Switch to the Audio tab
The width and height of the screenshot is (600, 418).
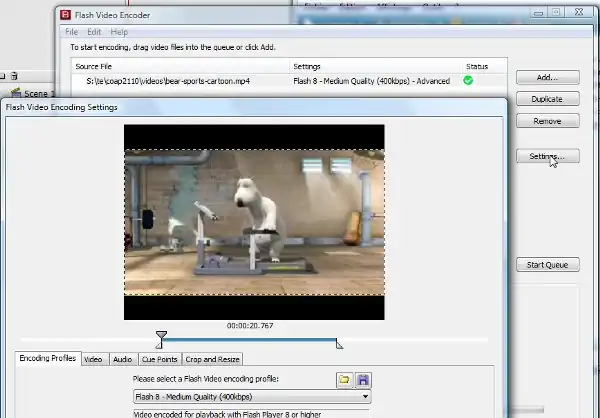click(x=122, y=359)
